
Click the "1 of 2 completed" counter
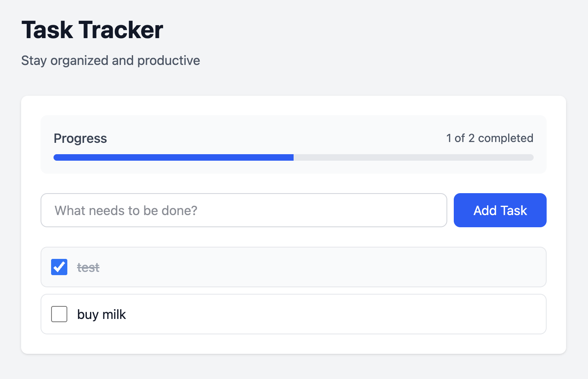(x=489, y=138)
